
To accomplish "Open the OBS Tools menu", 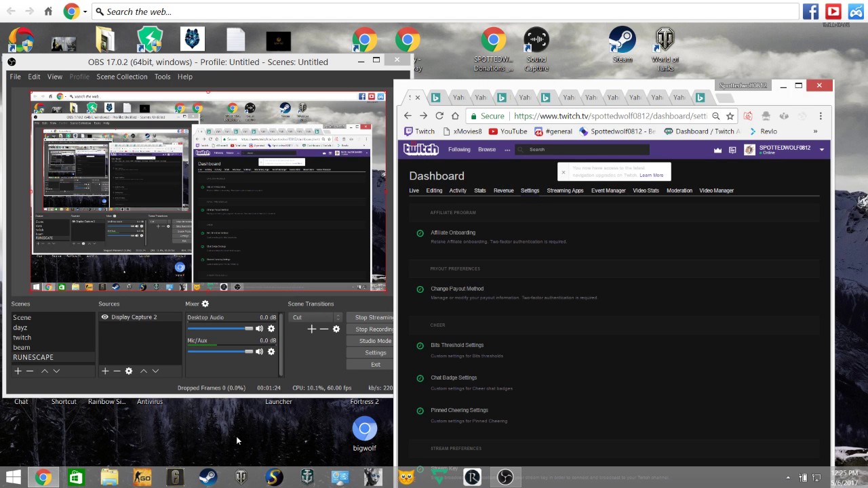I will point(162,77).
